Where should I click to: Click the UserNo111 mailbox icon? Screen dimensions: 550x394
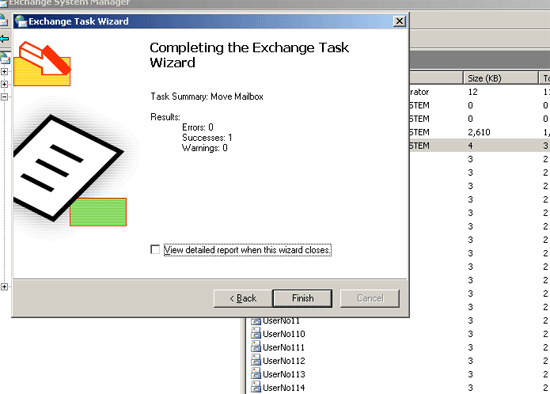click(x=256, y=347)
